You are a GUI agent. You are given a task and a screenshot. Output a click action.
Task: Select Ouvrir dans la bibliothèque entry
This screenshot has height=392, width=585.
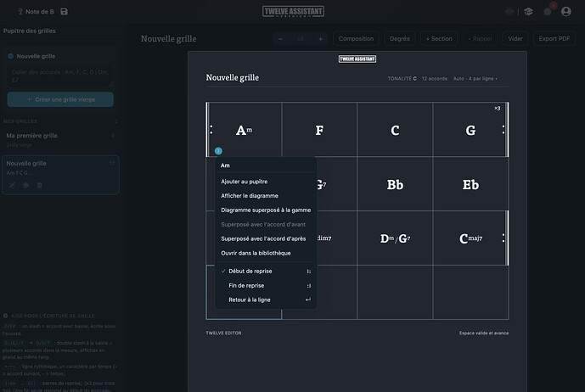point(266,253)
